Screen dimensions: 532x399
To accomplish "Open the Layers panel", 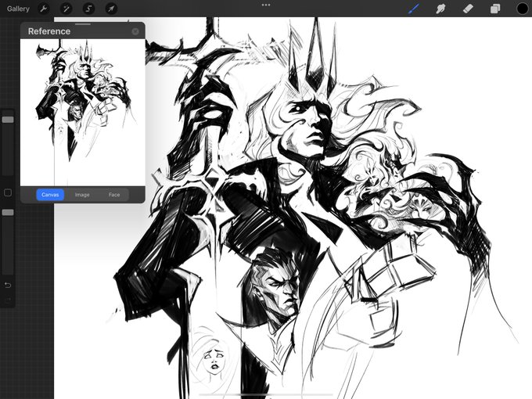I will pyautogui.click(x=495, y=9).
